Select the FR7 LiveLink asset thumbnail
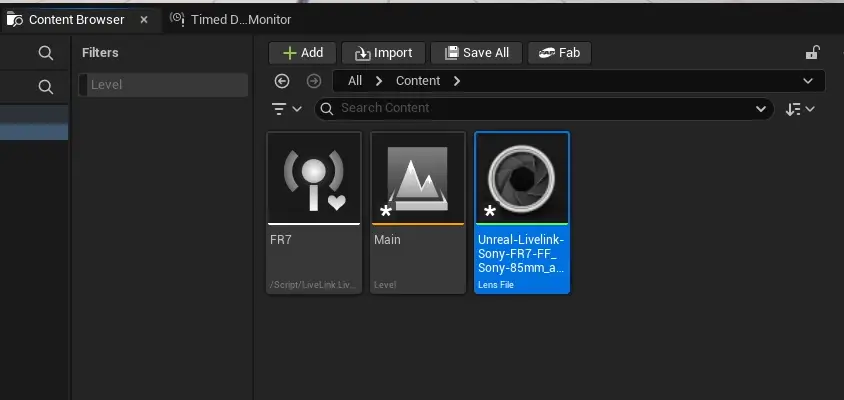 [314, 178]
